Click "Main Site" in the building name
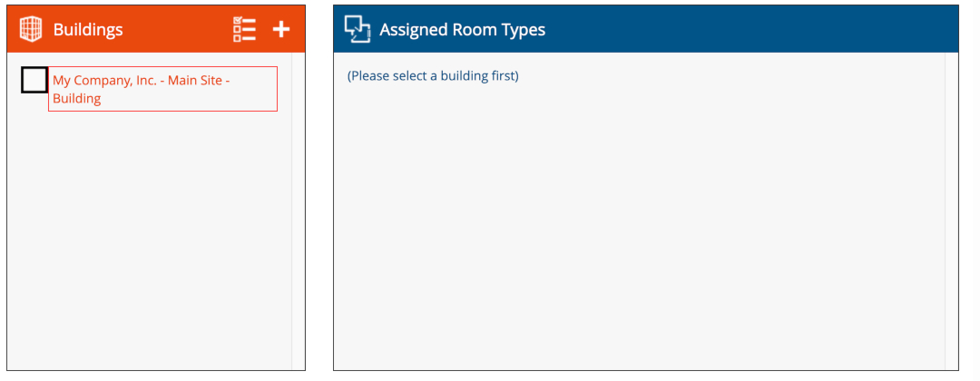Viewport: 980px width, 381px height. 195,80
